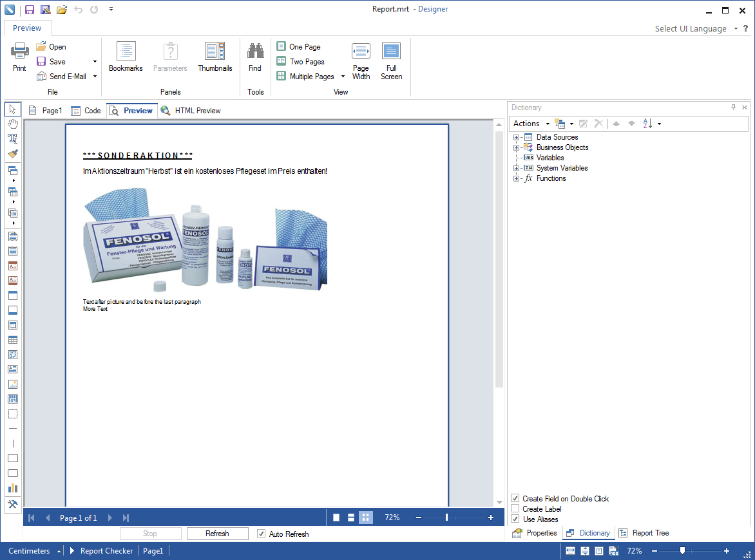This screenshot has width=755, height=560.
Task: Click the status bar zoom slider handle
Action: (682, 551)
